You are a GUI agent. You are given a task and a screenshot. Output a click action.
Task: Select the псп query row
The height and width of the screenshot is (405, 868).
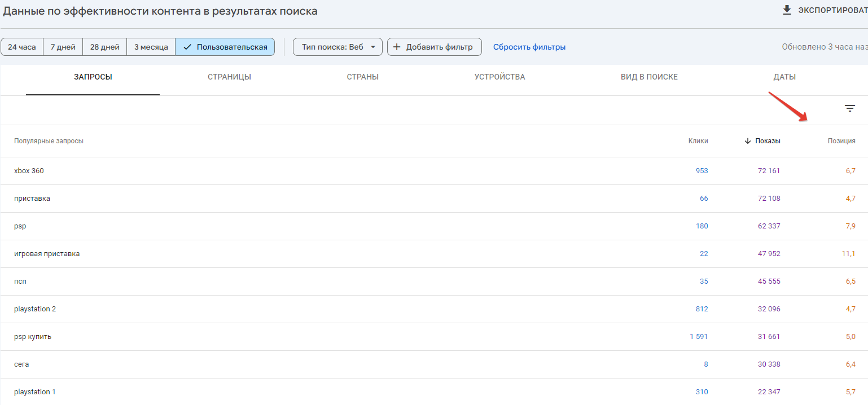(x=434, y=281)
